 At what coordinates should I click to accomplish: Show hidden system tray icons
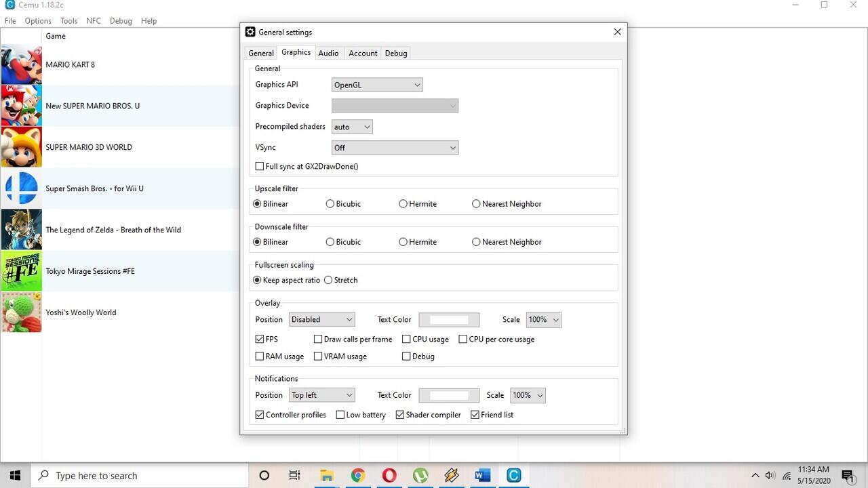pos(755,475)
